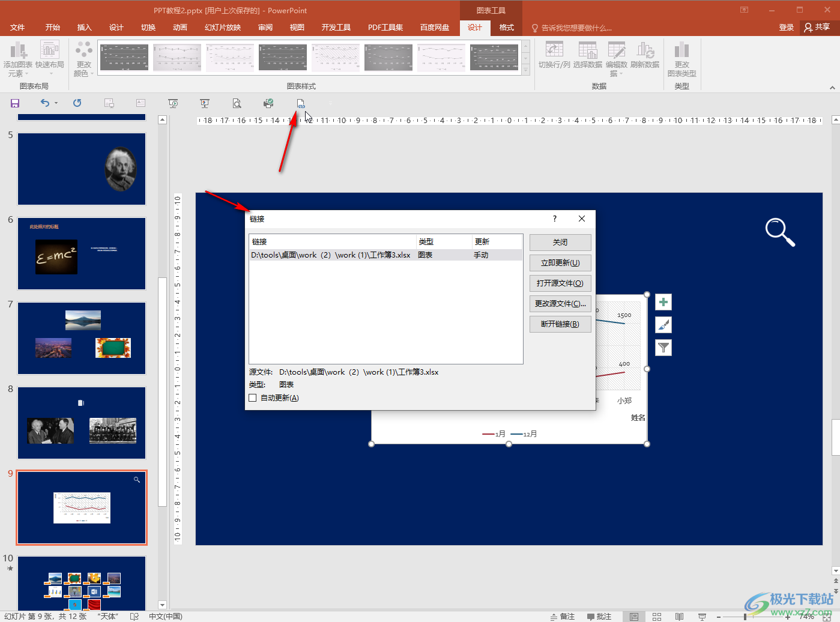Click Add Chart Element button

click(x=18, y=59)
